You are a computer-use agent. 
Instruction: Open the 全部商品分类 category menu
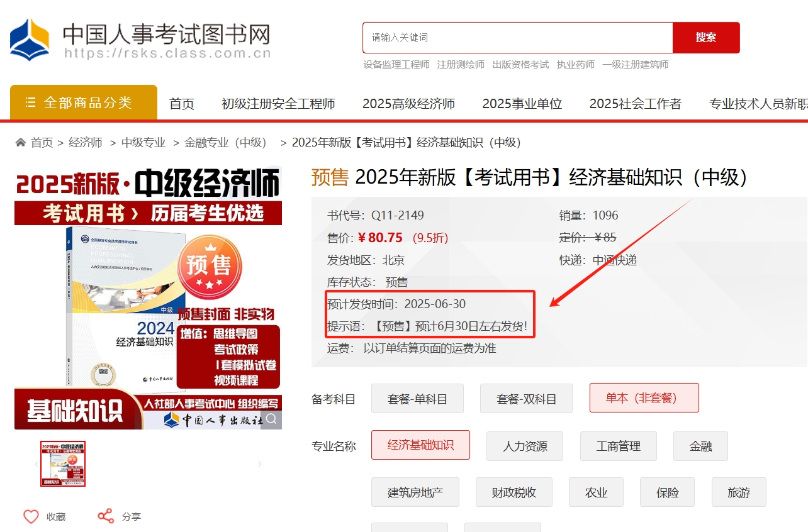pyautogui.click(x=84, y=103)
